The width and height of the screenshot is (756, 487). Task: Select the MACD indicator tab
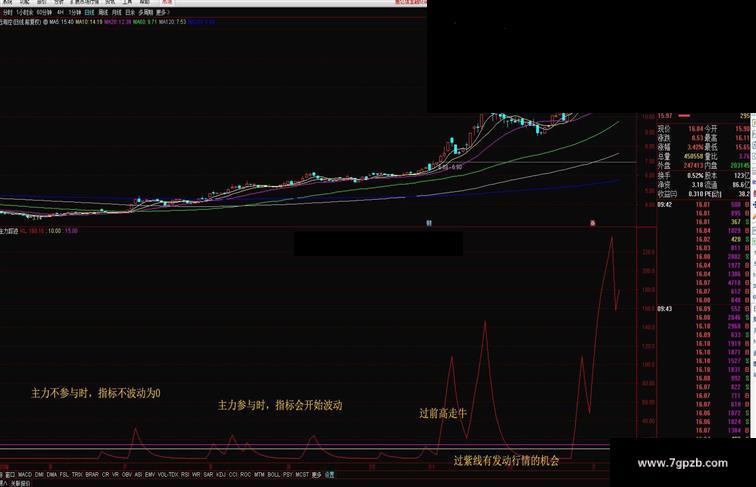point(25,475)
